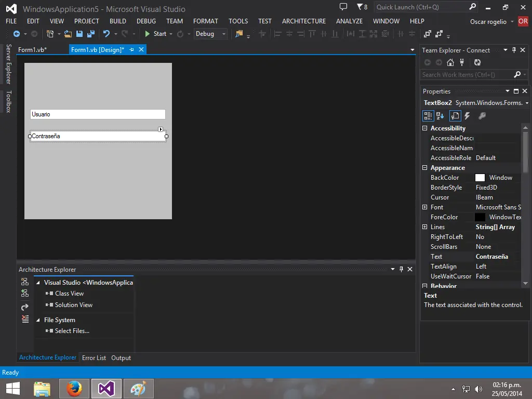Click the Undo arrow in the toolbar
532x399 pixels.
[106, 34]
